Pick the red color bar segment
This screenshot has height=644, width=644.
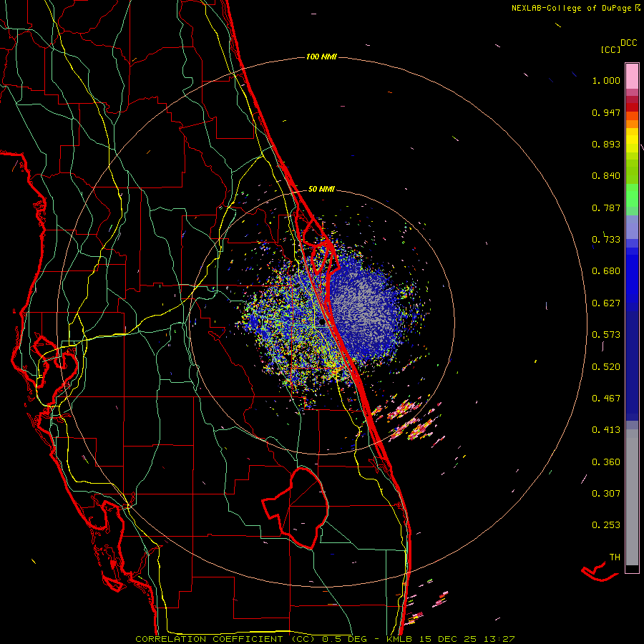coord(632,107)
